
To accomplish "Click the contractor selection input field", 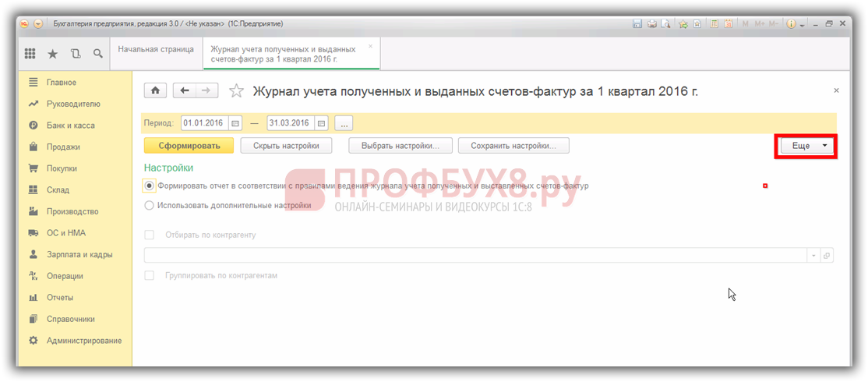I will tap(475, 255).
